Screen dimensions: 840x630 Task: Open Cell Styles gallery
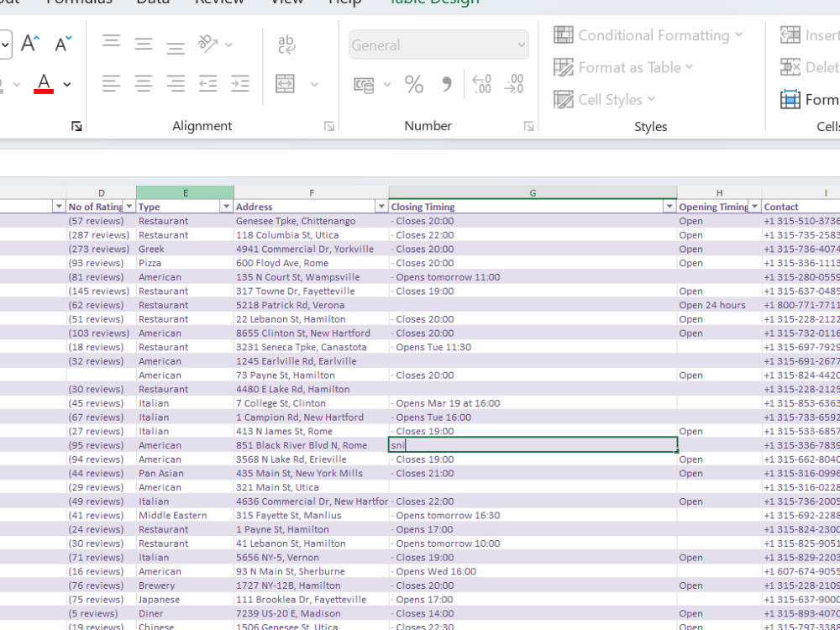(604, 100)
